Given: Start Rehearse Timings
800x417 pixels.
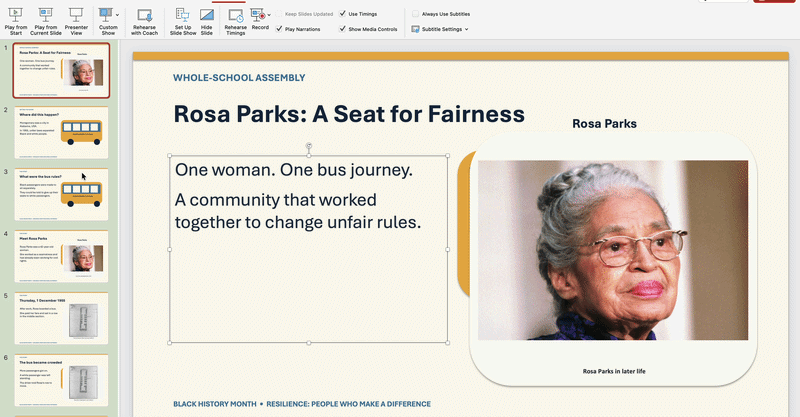Looking at the screenshot, I should point(236,21).
